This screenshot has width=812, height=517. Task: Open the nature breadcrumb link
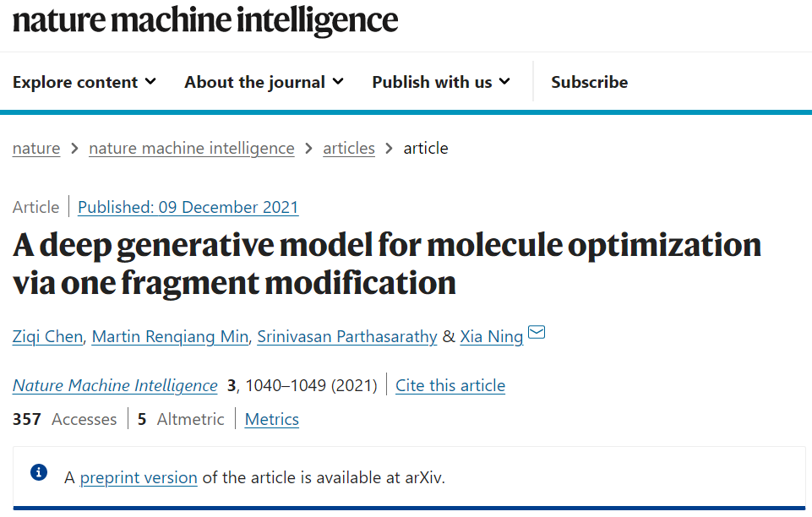click(x=36, y=149)
